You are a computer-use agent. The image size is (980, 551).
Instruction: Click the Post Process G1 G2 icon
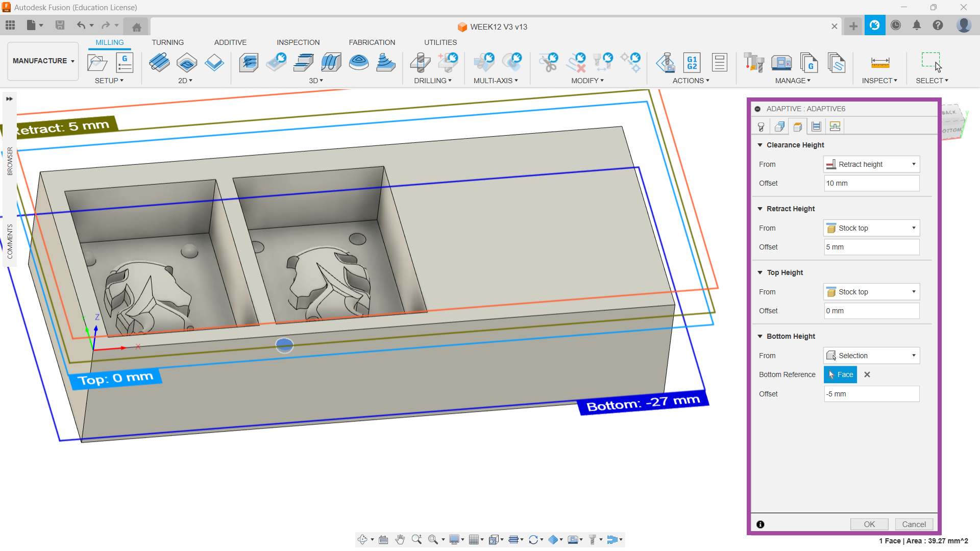tap(692, 63)
